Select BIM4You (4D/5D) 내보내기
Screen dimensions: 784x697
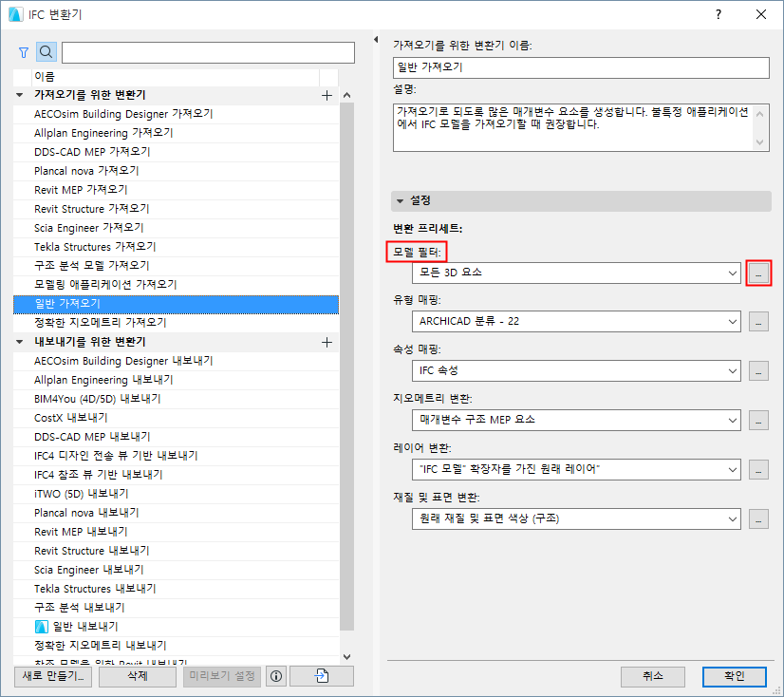point(176,399)
